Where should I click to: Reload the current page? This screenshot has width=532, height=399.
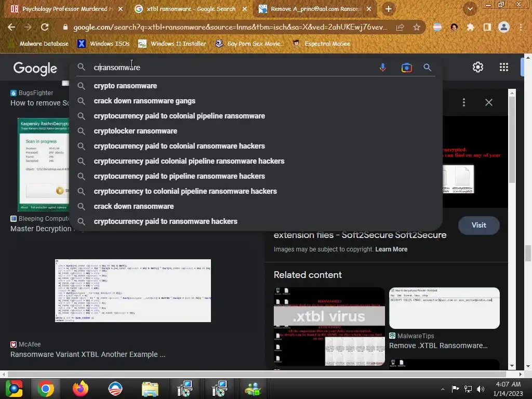45,27
